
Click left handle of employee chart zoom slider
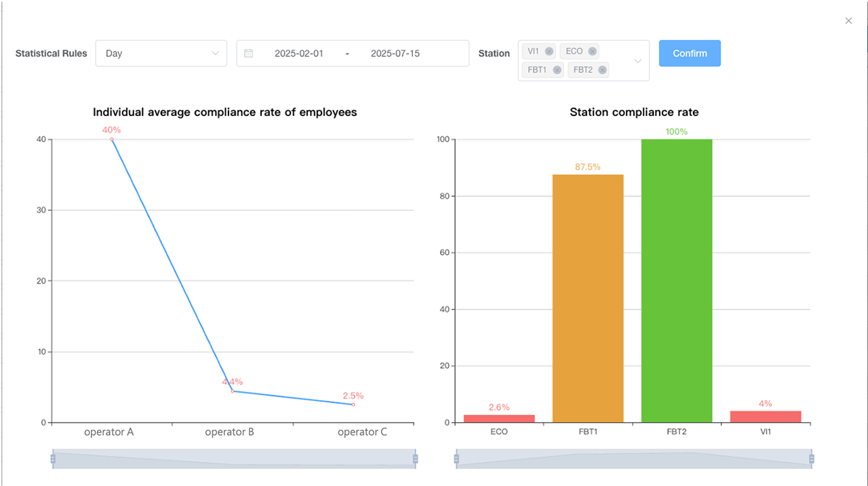pos(53,459)
